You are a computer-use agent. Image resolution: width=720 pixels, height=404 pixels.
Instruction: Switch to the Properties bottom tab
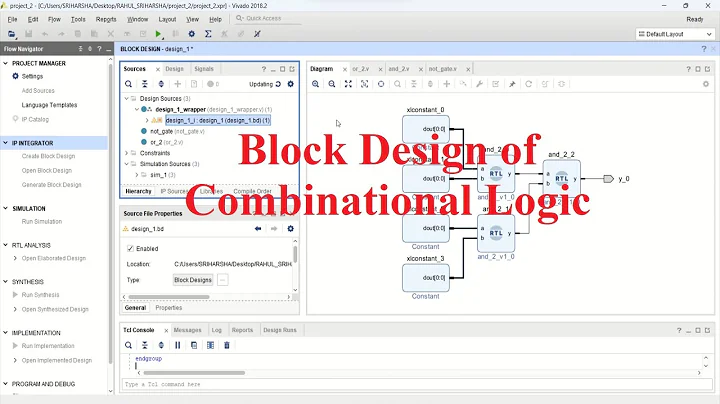169,308
